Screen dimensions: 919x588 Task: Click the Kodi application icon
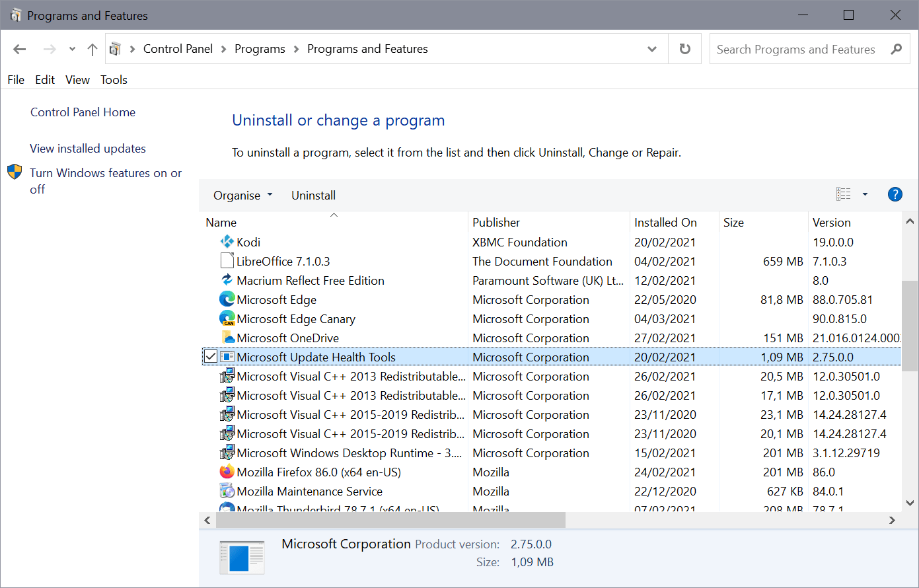(227, 242)
